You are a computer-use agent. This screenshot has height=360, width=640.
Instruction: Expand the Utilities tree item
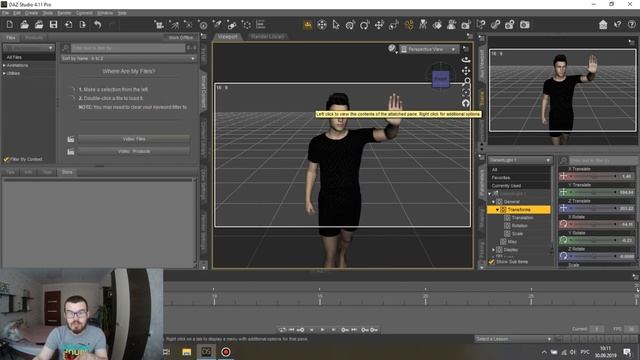(x=4, y=73)
